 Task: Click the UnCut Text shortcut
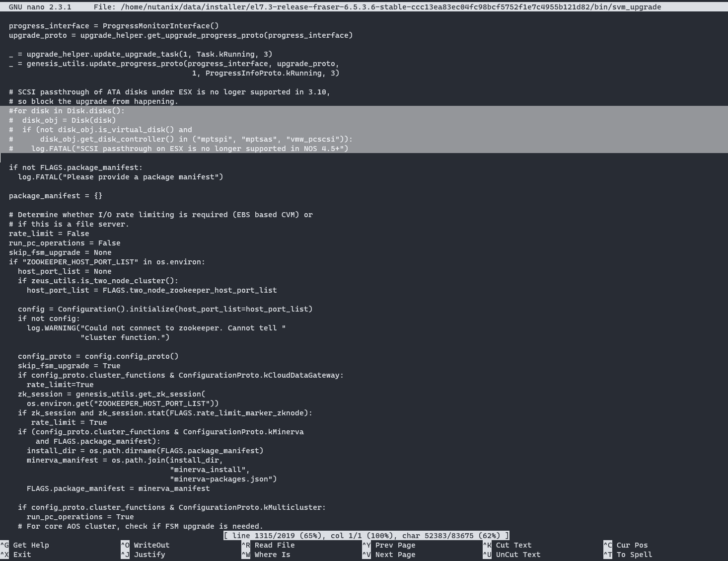[x=518, y=555]
